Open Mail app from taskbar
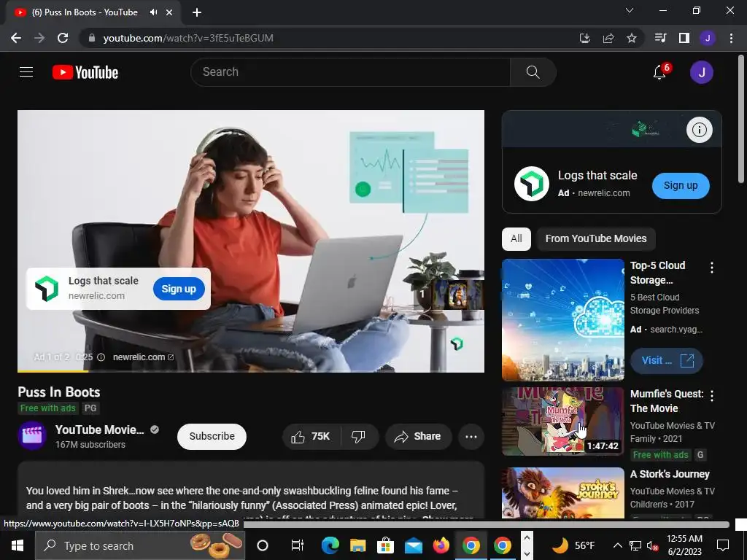 pos(414,545)
